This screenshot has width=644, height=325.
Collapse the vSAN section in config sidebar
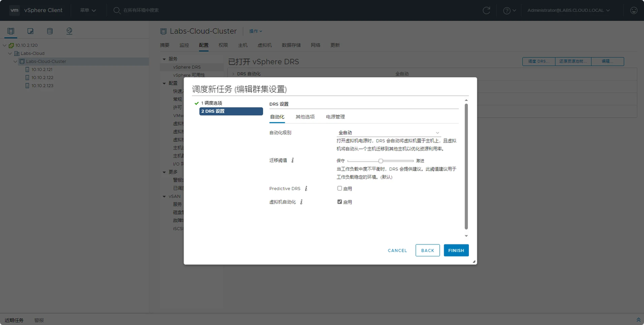[164, 197]
